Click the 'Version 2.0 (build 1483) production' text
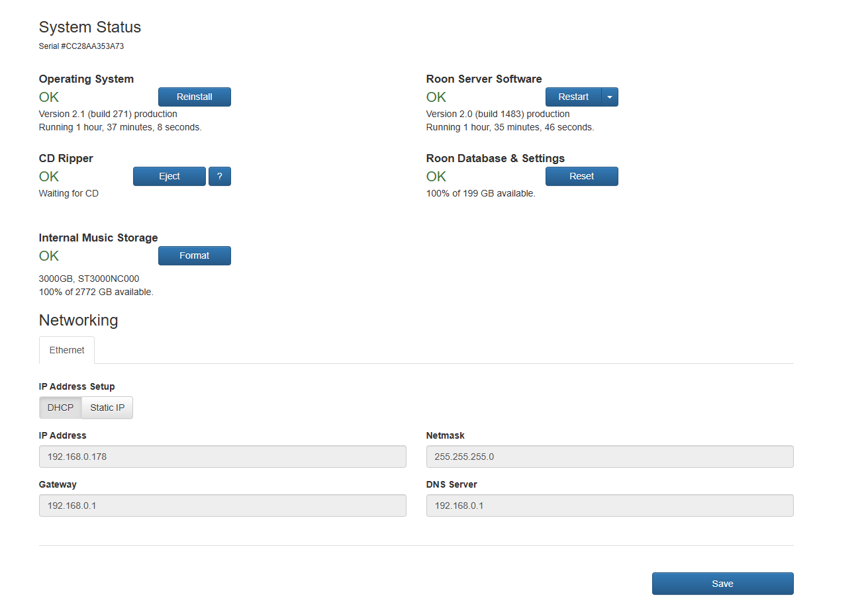This screenshot has width=864, height=616. pos(498,114)
